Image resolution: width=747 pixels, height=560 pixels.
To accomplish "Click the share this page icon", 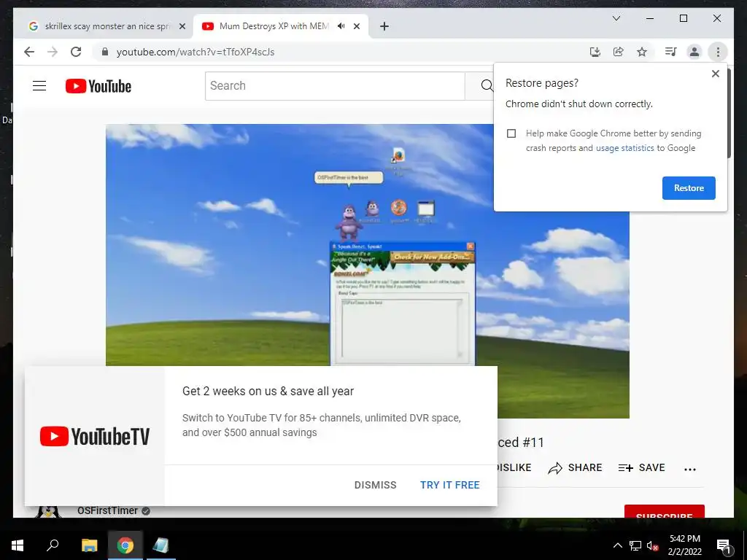I will [619, 52].
